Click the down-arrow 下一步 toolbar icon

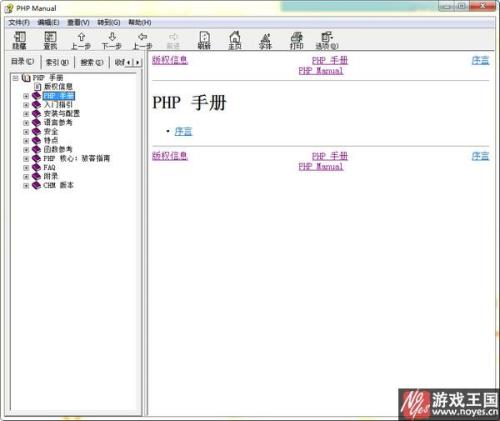(x=112, y=37)
